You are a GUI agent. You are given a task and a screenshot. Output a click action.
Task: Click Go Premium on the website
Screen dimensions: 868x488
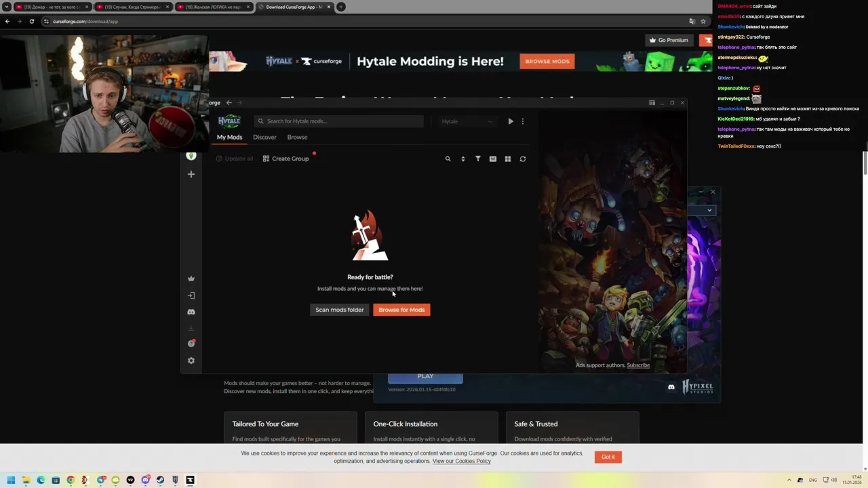click(669, 40)
